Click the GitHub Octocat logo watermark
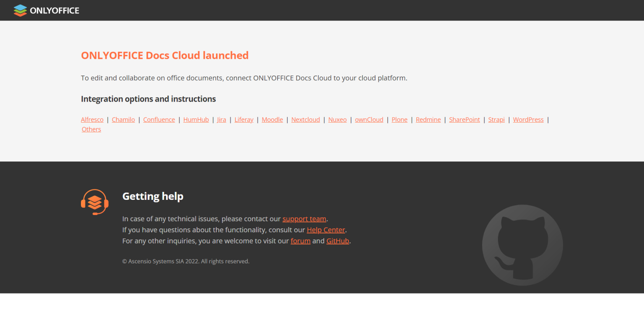 522,245
